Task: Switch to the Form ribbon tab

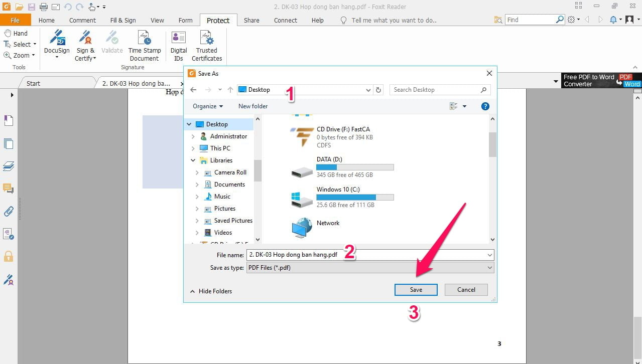Action: [185, 20]
